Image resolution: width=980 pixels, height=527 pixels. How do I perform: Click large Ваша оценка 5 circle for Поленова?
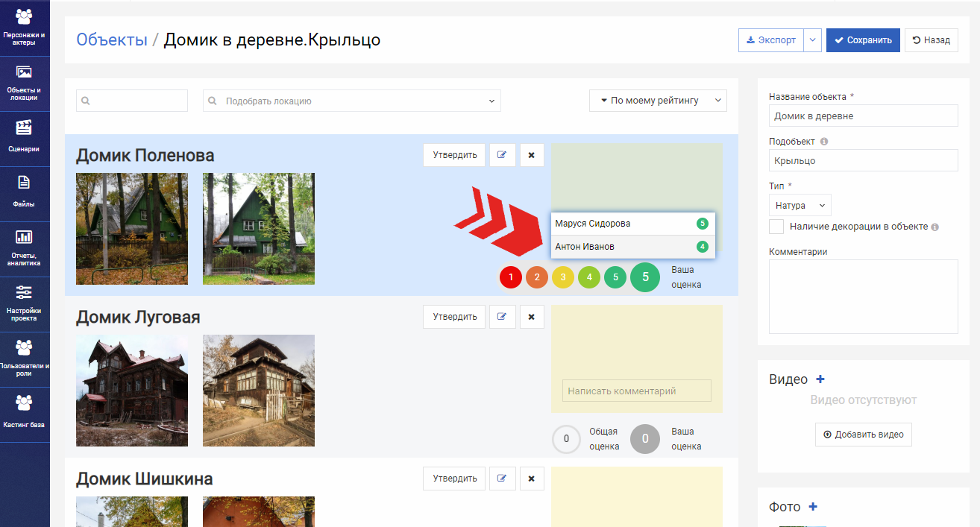click(x=645, y=277)
